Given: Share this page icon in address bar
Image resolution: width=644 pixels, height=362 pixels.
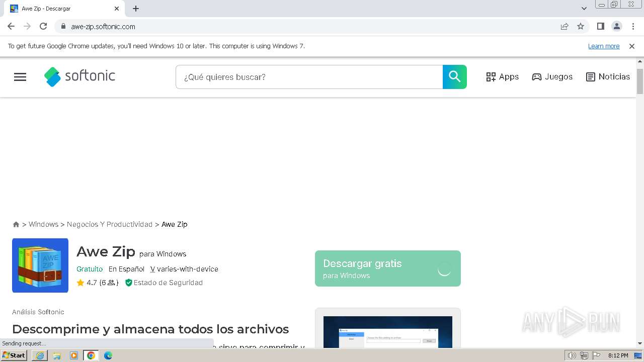Looking at the screenshot, I should [565, 26].
